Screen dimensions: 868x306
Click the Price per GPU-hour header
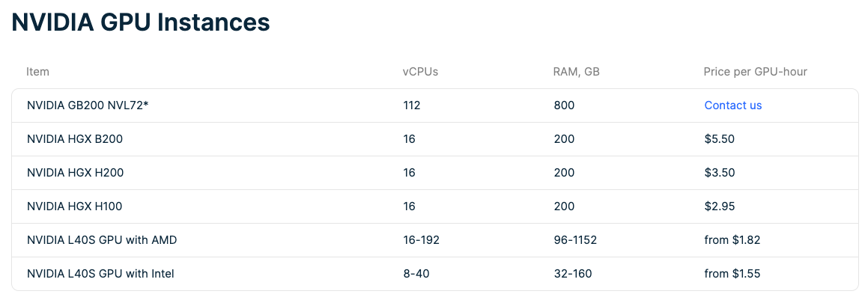pos(755,72)
